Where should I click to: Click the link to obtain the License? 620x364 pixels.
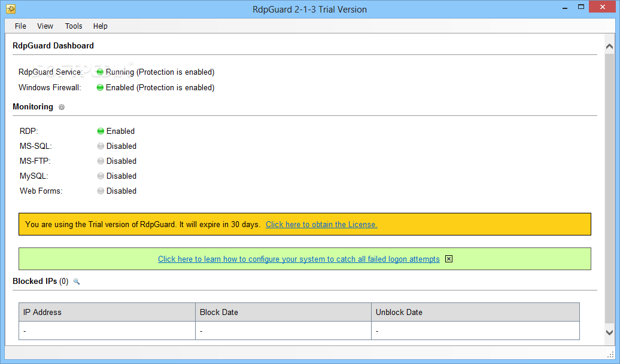pos(321,225)
